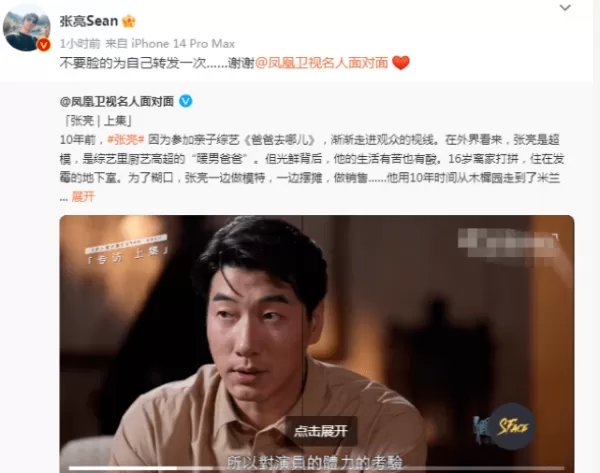Play the interview video thumbnail

(x=316, y=344)
